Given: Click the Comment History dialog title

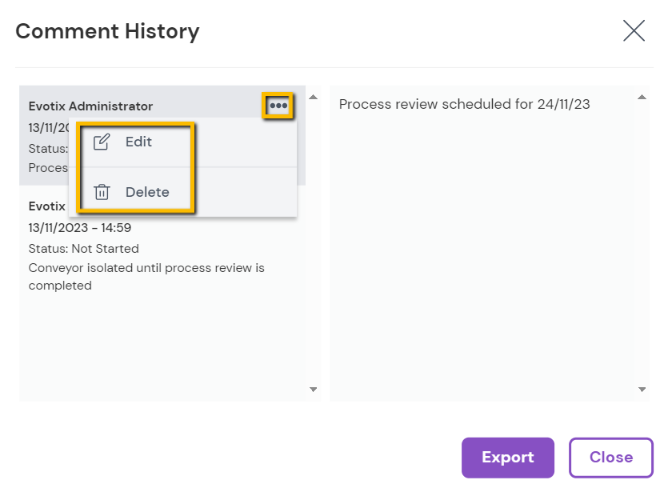Looking at the screenshot, I should 107,31.
